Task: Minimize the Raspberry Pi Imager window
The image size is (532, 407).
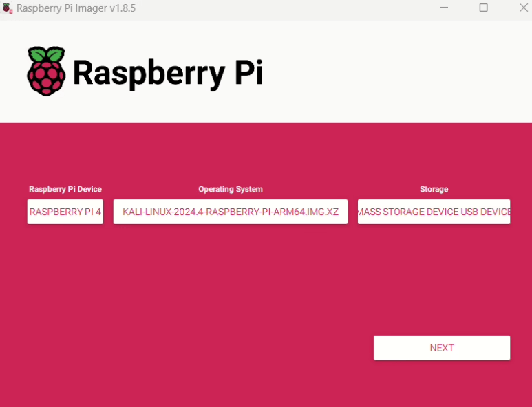Action: tap(444, 8)
